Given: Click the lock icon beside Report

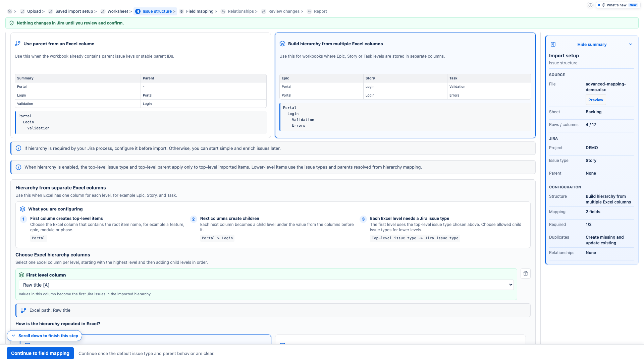Looking at the screenshot, I should tap(309, 11).
